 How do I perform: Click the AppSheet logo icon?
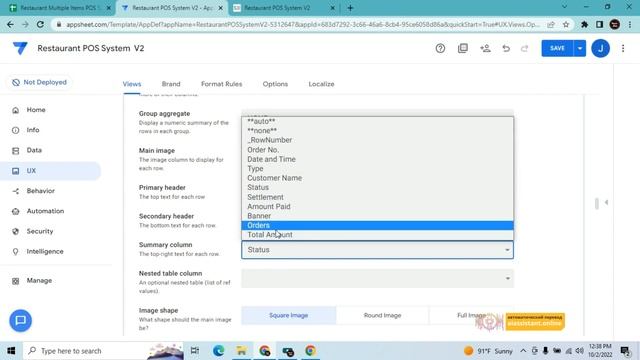click(20, 48)
